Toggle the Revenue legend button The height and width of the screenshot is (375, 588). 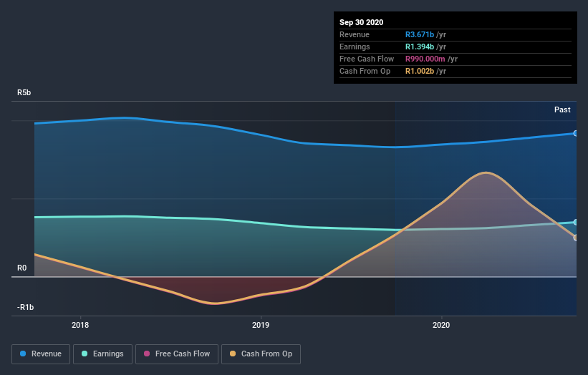[41, 354]
